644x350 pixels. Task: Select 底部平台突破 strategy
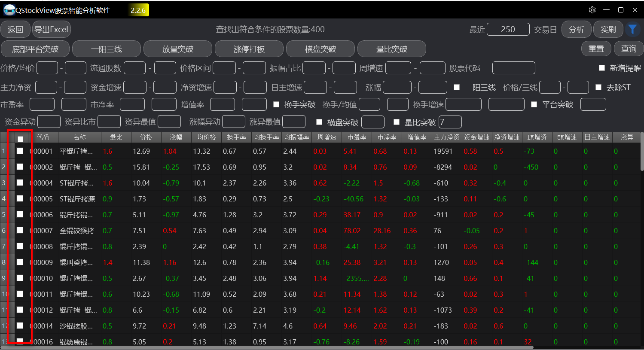pyautogui.click(x=35, y=49)
